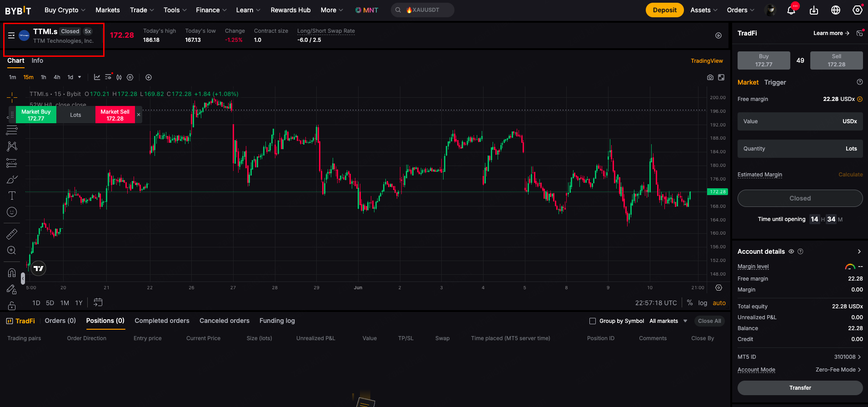Expand the Finance menu
868x407 pixels.
pos(211,10)
